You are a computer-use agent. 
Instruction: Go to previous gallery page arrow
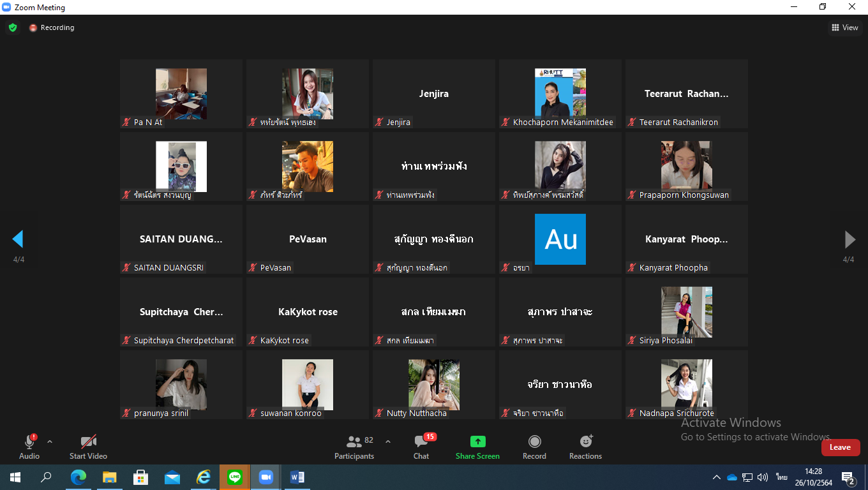coord(18,239)
